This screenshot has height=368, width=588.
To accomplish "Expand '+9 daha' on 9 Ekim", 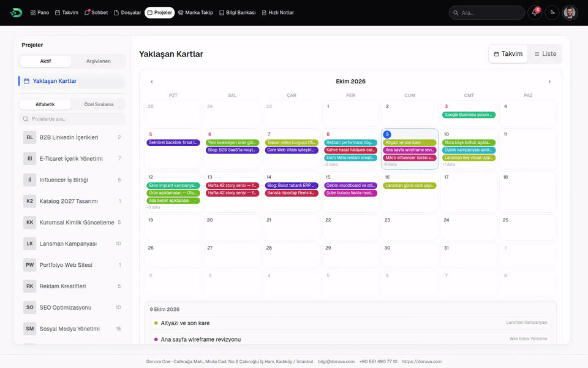I will click(390, 164).
